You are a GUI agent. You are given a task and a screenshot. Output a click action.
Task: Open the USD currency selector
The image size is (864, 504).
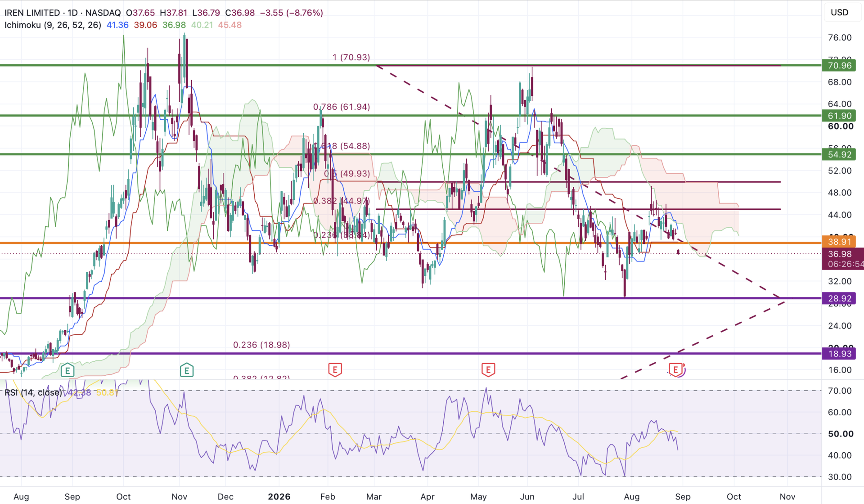click(x=839, y=12)
